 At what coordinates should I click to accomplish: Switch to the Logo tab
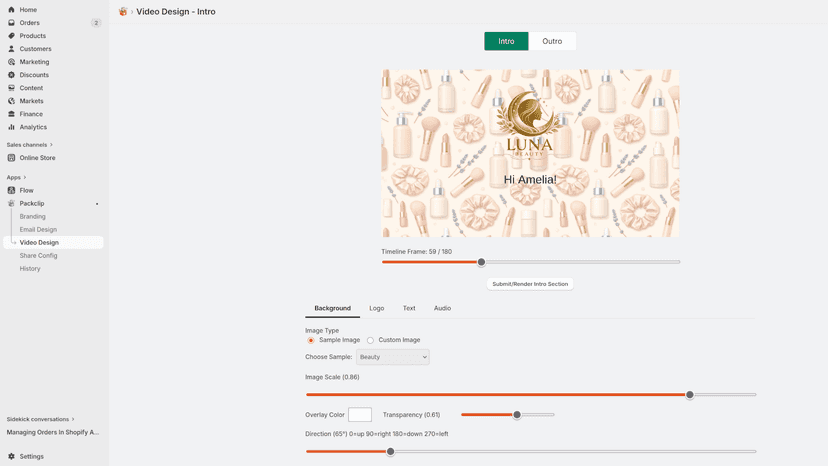[x=377, y=308]
